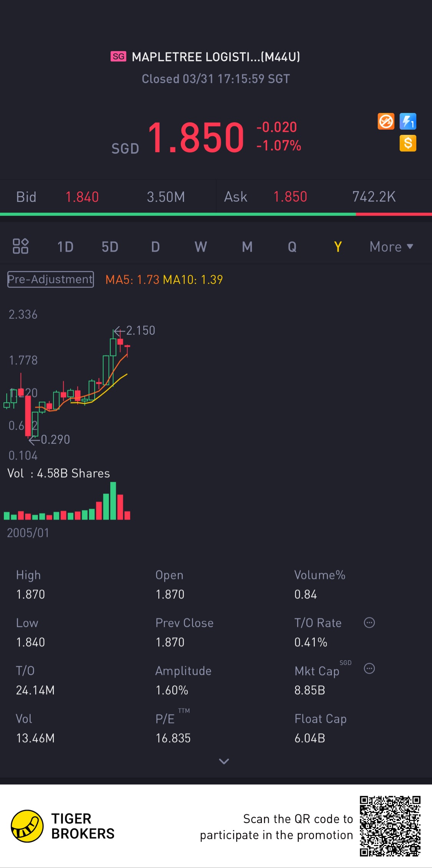The image size is (432, 868).
Task: Select the Q quarterly chart tab
Action: pyautogui.click(x=292, y=247)
